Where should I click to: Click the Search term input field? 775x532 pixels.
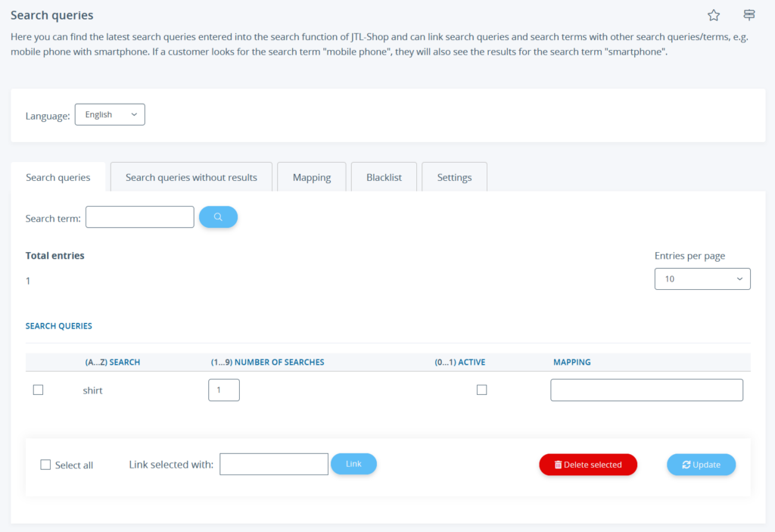139,216
